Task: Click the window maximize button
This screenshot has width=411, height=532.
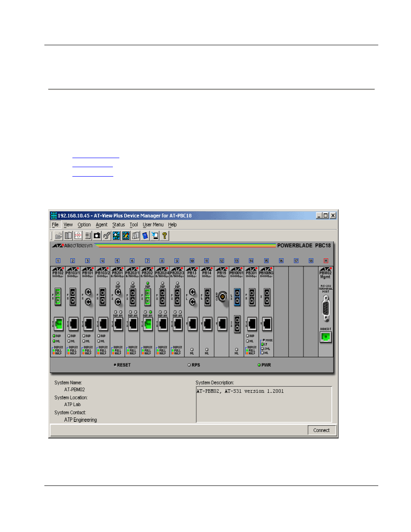Action: (326, 215)
